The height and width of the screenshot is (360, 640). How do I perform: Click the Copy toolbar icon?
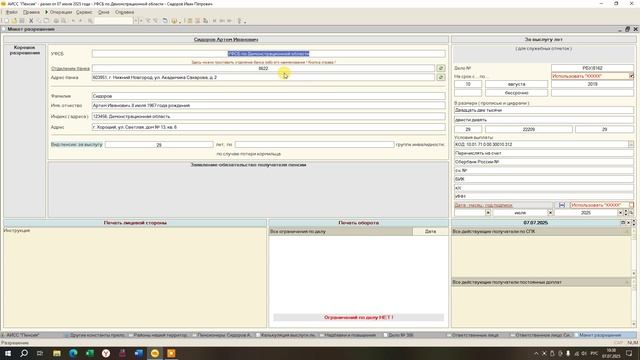[39, 21]
